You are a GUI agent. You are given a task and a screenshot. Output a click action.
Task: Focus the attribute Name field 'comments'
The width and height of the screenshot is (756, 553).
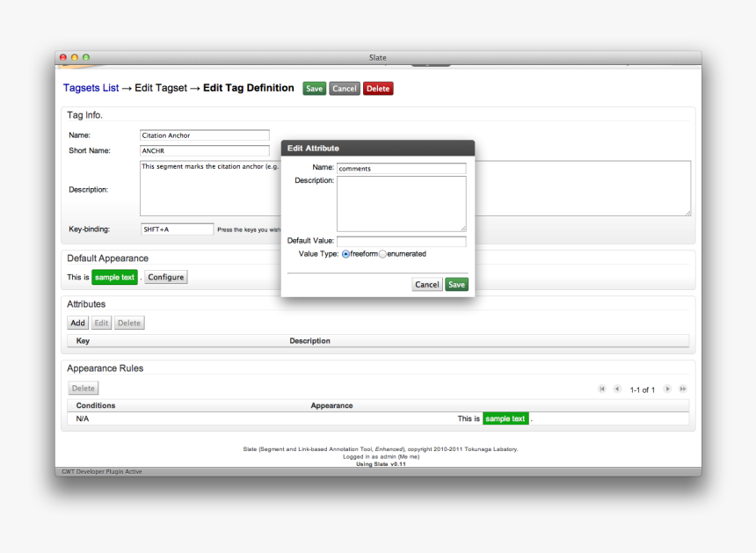401,168
